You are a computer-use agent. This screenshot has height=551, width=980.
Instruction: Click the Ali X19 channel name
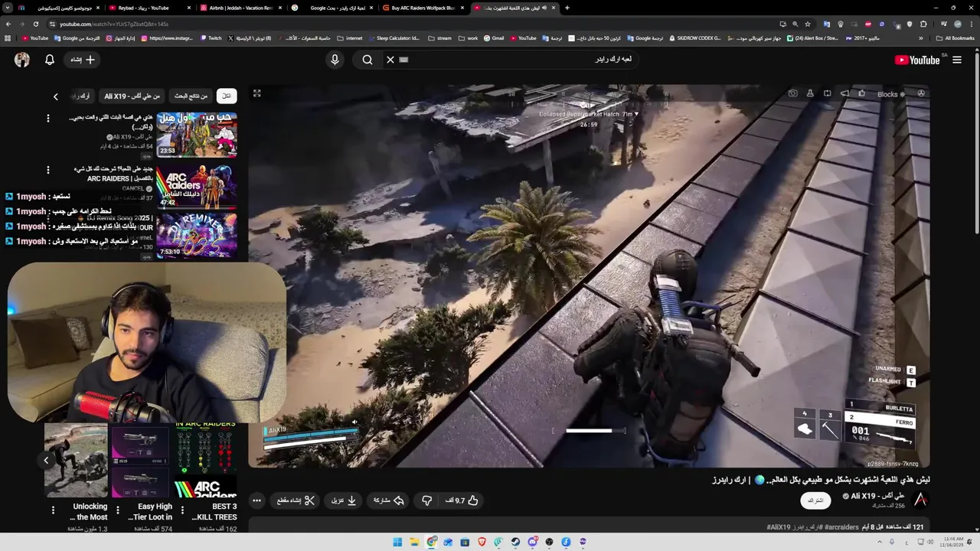(878, 496)
